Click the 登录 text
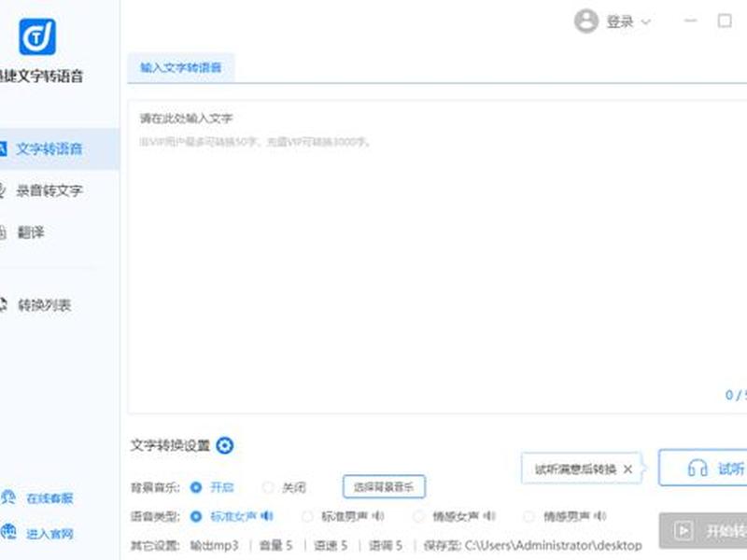Viewport: 747px width, 560px height. click(620, 21)
